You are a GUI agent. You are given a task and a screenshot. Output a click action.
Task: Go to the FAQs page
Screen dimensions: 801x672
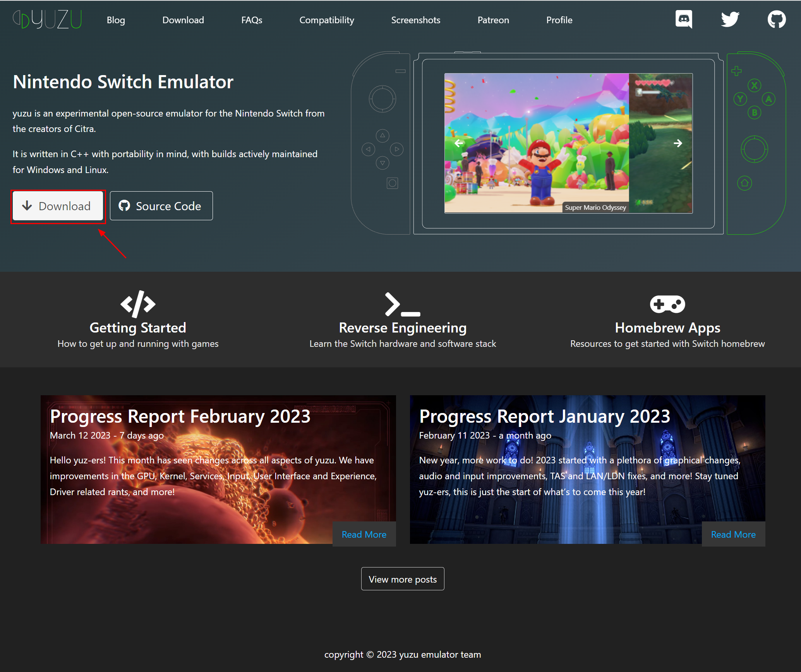(x=252, y=20)
